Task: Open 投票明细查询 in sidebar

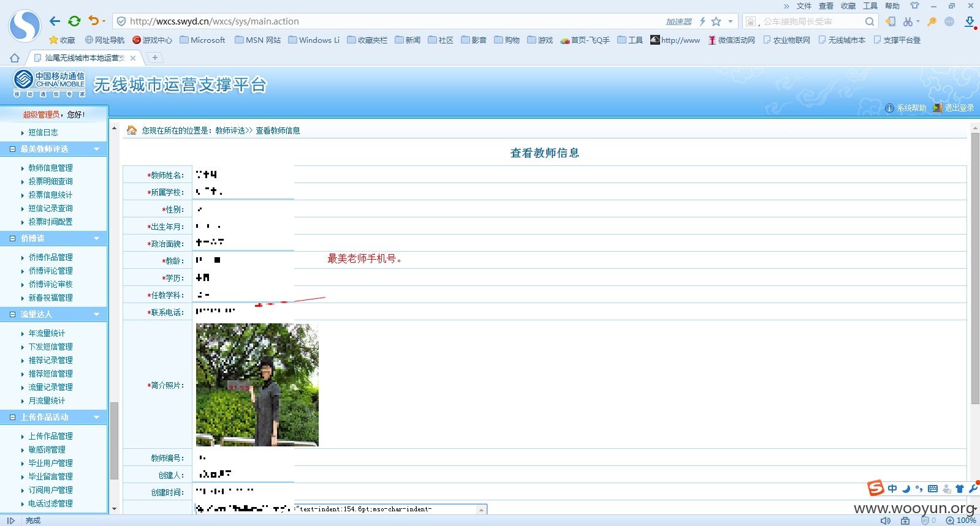Action: tap(50, 181)
